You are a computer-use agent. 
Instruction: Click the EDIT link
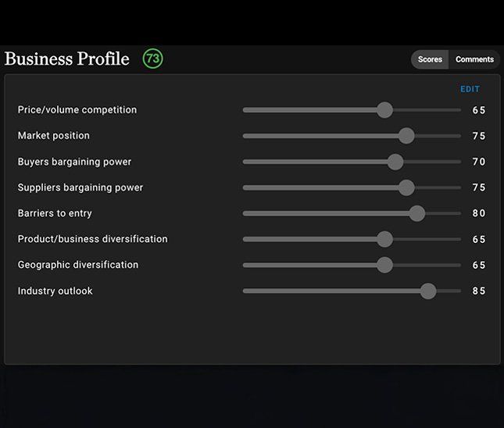pos(470,89)
